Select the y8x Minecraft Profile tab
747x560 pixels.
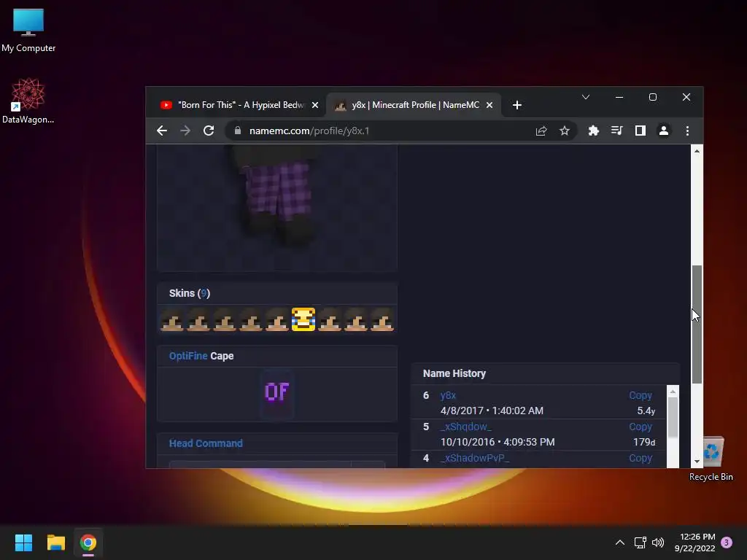tap(414, 105)
